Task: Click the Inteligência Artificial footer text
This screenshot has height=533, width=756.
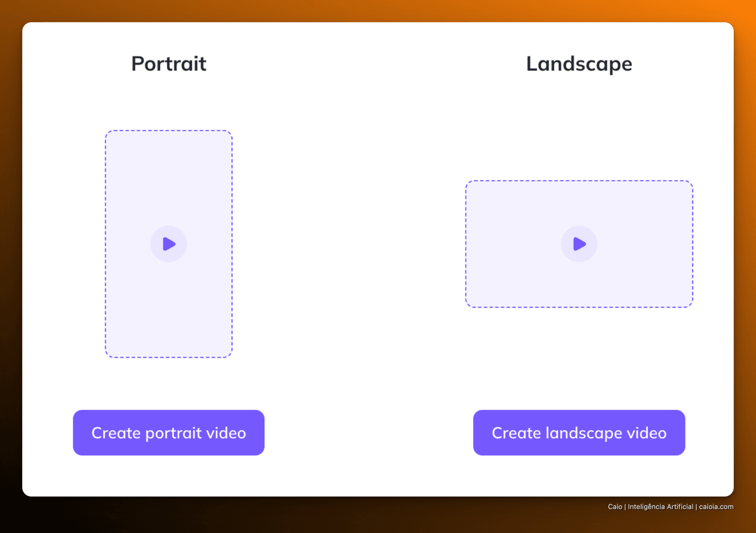Action: tap(661, 507)
